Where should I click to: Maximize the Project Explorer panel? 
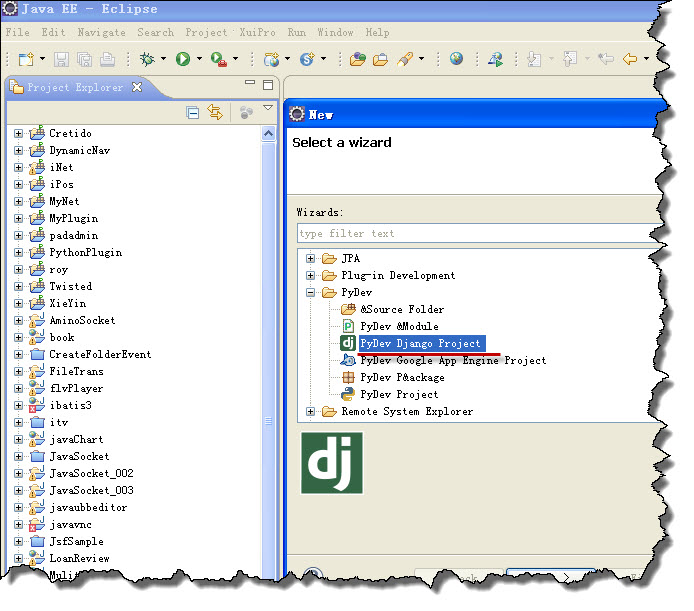[x=268, y=85]
